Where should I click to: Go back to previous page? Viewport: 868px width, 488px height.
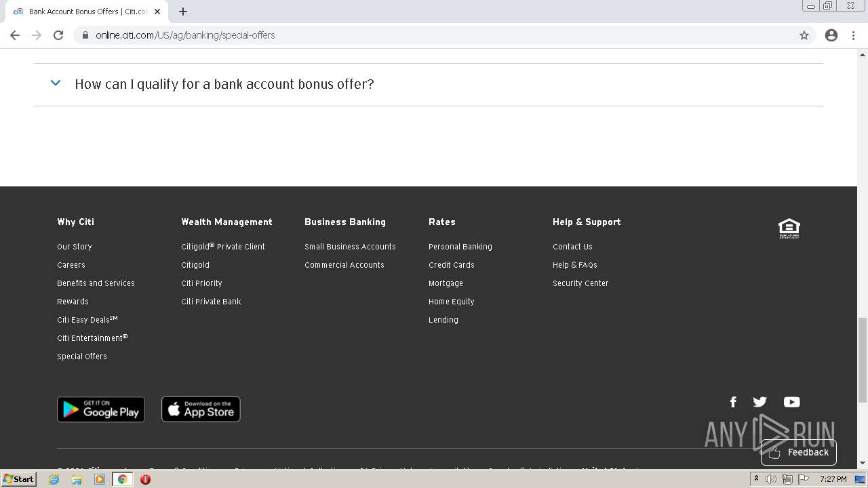(x=15, y=35)
